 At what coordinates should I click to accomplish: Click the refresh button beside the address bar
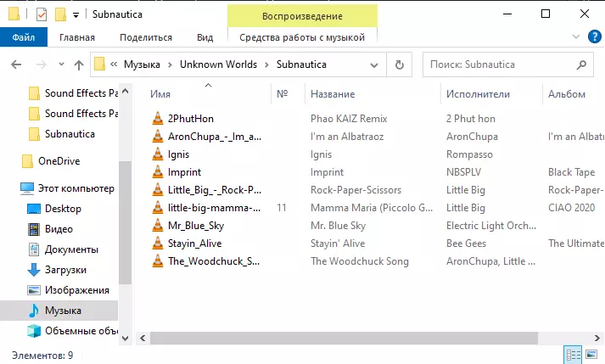(x=400, y=64)
